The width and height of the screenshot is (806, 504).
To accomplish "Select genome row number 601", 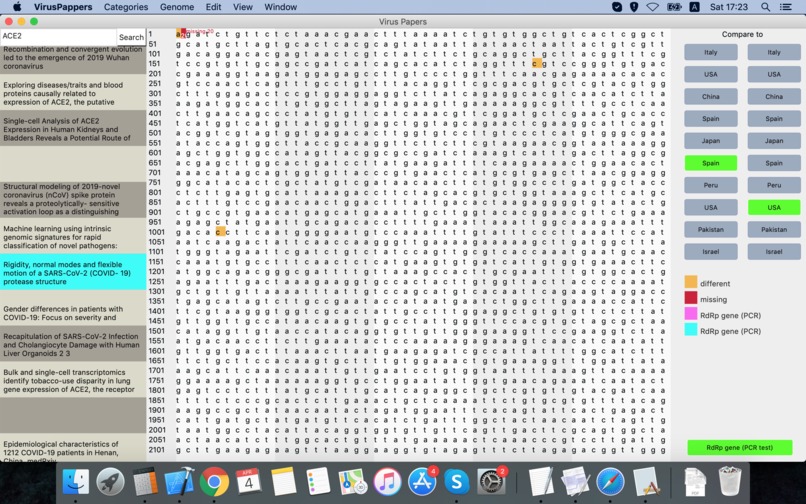I will pos(155,153).
